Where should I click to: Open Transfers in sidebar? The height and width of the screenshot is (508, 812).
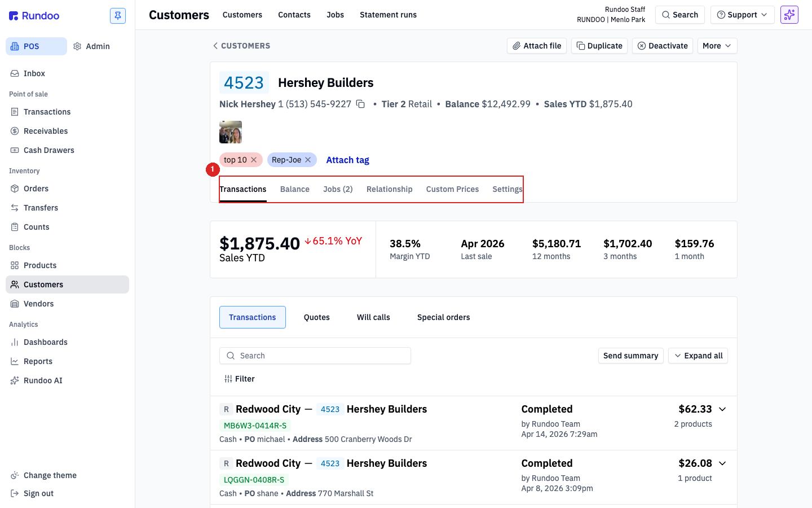point(68,208)
